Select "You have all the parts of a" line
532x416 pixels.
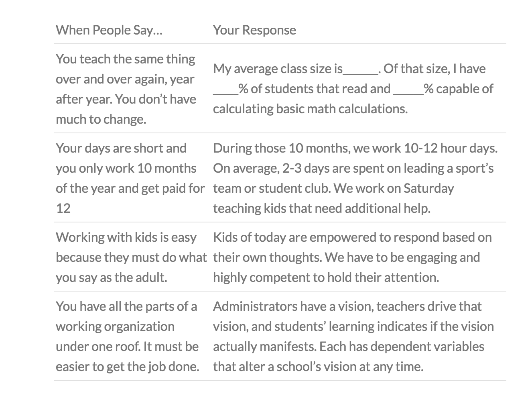[126, 306]
